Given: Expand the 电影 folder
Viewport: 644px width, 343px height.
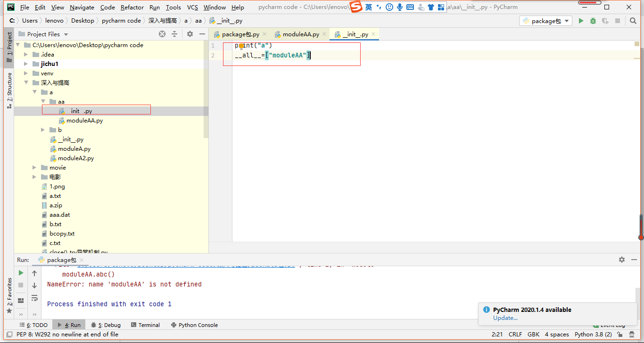Looking at the screenshot, I should point(35,177).
